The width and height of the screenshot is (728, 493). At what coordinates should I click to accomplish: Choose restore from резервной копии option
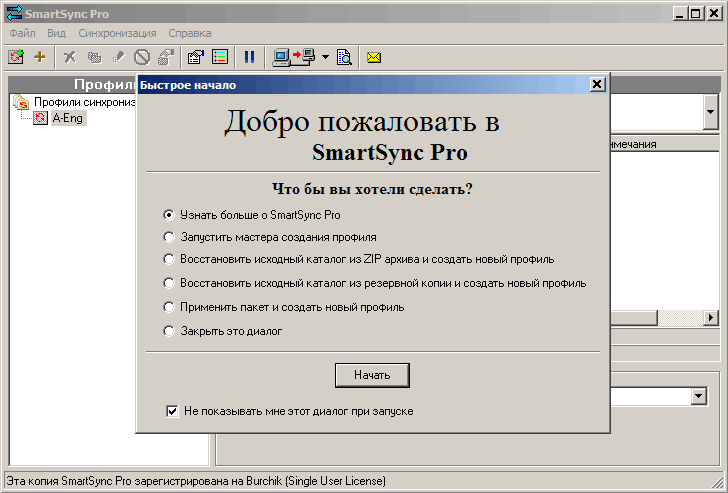(x=375, y=283)
